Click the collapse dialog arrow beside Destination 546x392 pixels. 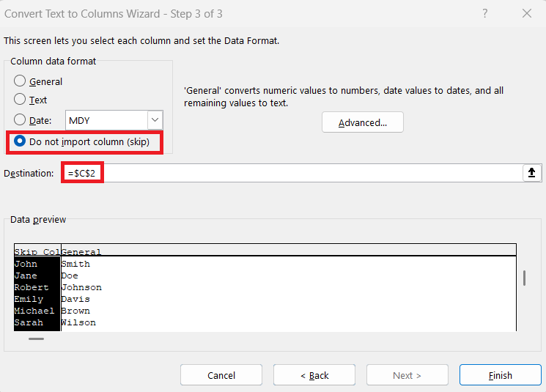(532, 173)
